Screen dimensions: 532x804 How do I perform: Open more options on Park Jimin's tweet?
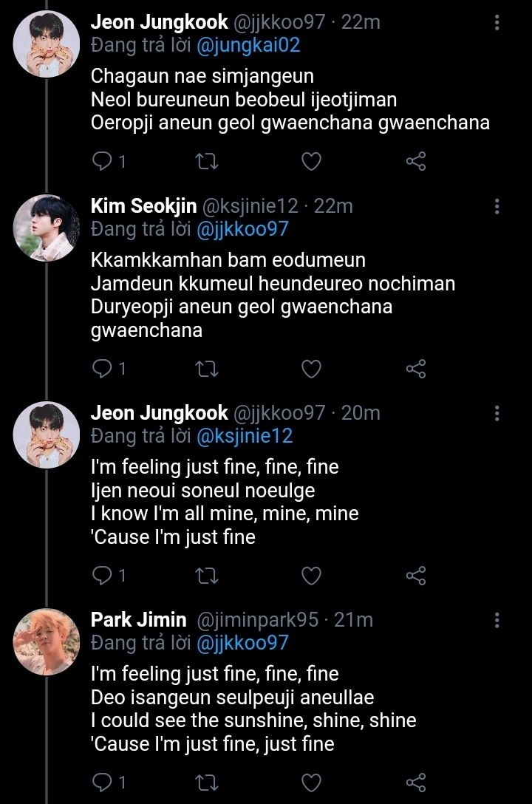(x=497, y=620)
